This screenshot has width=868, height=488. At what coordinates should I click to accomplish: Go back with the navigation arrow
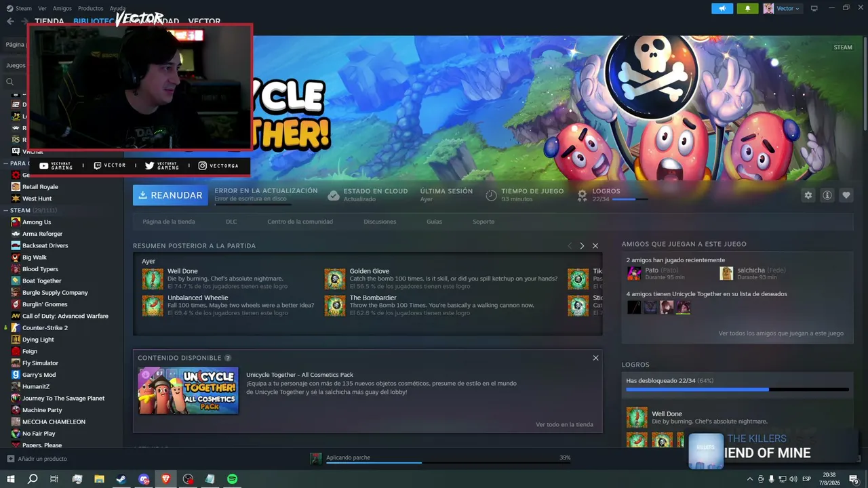point(10,21)
